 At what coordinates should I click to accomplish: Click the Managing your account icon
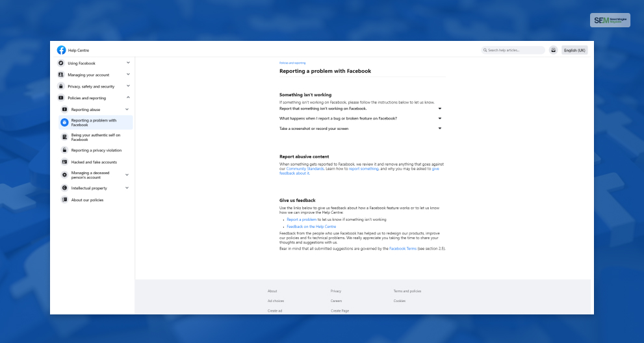point(61,75)
